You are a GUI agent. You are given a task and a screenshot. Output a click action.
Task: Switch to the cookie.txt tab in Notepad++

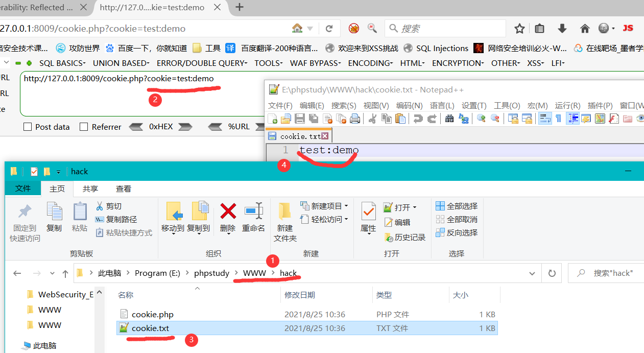295,135
